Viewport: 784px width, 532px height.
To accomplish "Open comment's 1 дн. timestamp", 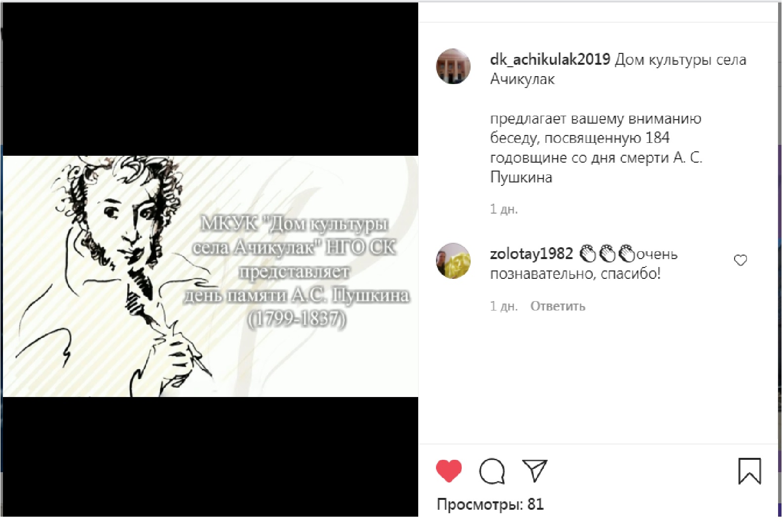I will (x=504, y=306).
